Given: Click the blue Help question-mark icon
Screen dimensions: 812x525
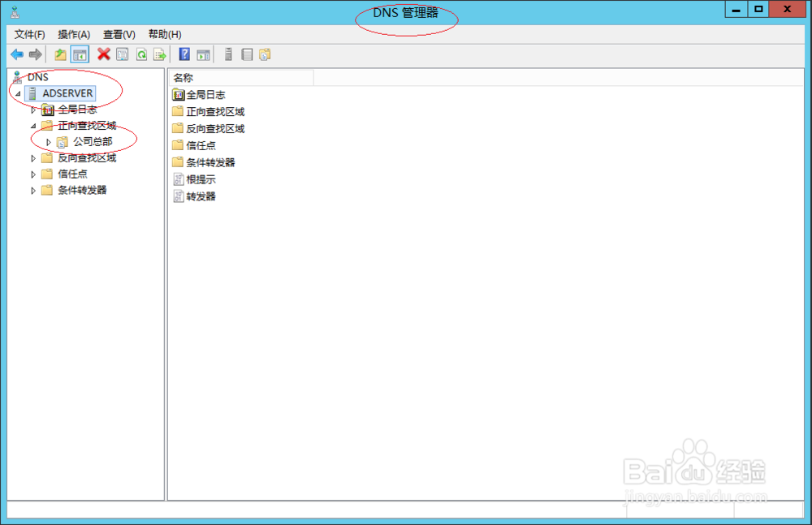Looking at the screenshot, I should [184, 54].
